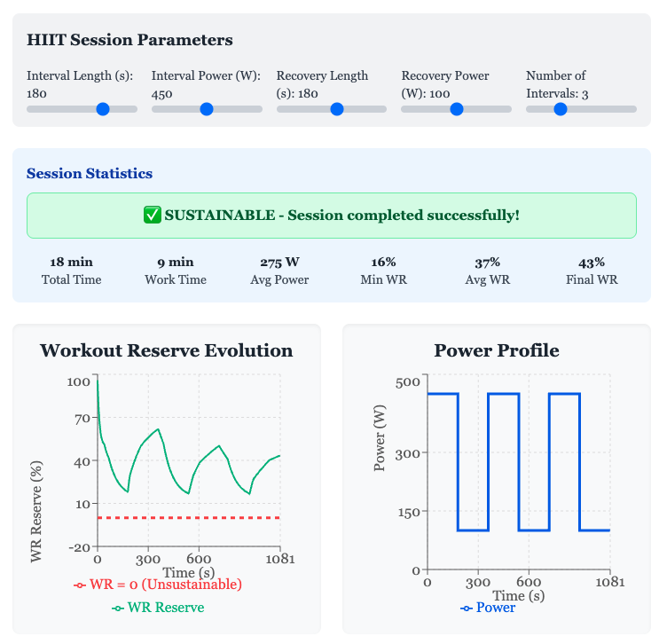
Task: Select the 16% Min WR value
Action: (383, 263)
